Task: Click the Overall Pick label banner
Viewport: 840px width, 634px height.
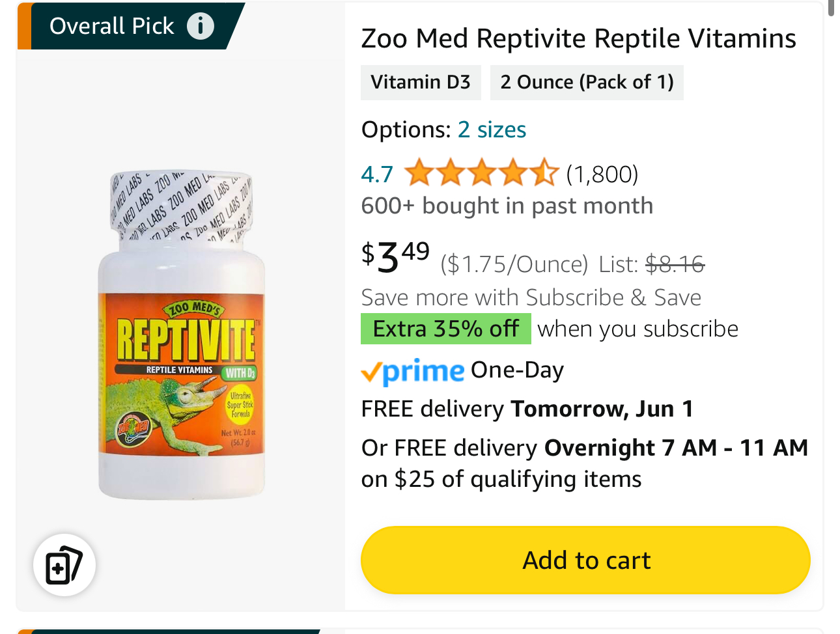Action: click(111, 26)
